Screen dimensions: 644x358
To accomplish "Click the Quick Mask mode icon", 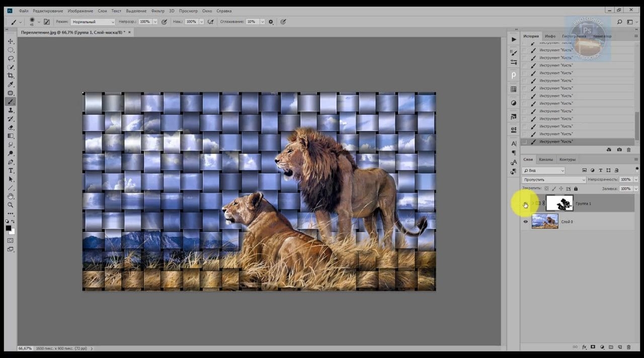I will pyautogui.click(x=11, y=240).
